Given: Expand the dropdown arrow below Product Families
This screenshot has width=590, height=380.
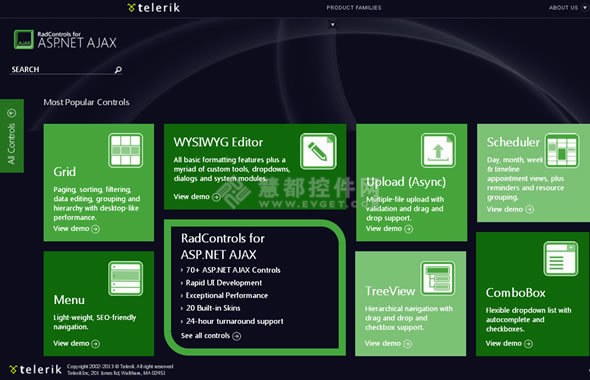Looking at the screenshot, I should [332, 25].
